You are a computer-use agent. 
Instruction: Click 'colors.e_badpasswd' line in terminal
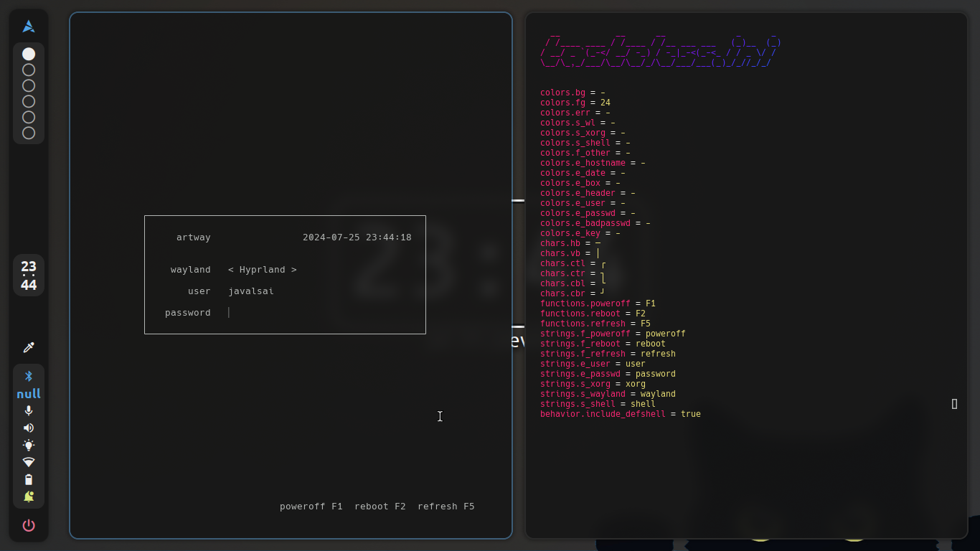point(595,223)
